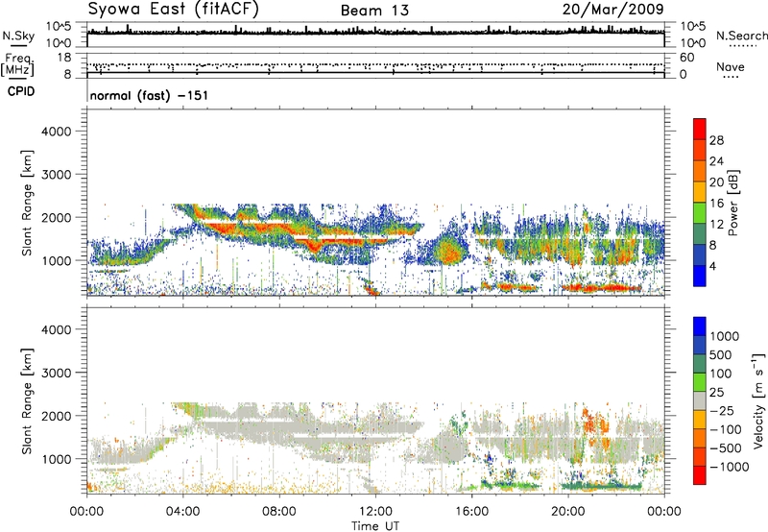Click the "16:00" time tick label
The width and height of the screenshot is (768, 532).
(x=471, y=512)
